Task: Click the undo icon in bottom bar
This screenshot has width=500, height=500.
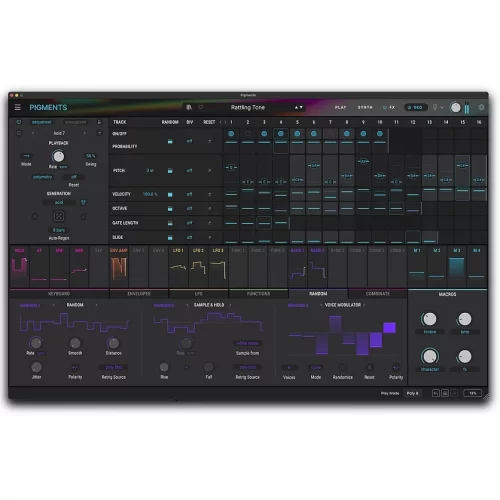Action: pos(436,393)
